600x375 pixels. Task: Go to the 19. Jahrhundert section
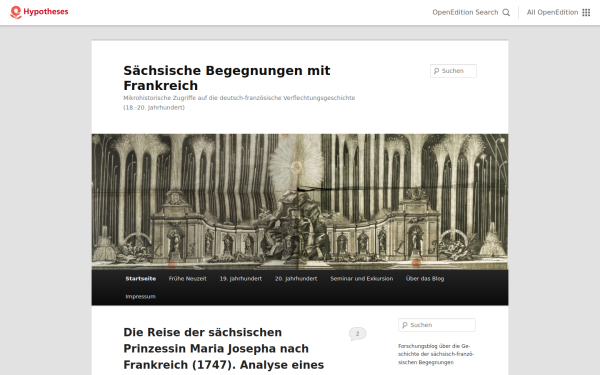pyautogui.click(x=241, y=279)
